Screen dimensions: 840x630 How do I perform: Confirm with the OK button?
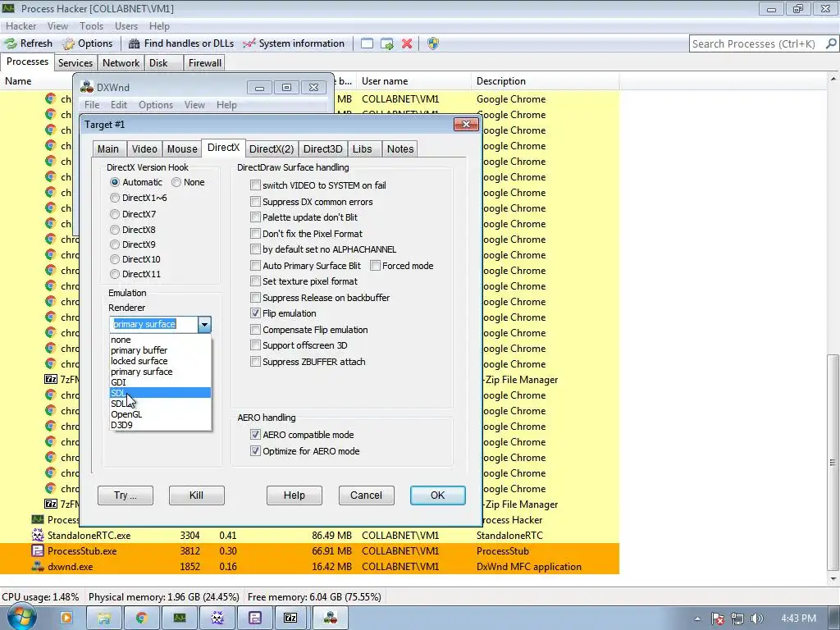438,495
